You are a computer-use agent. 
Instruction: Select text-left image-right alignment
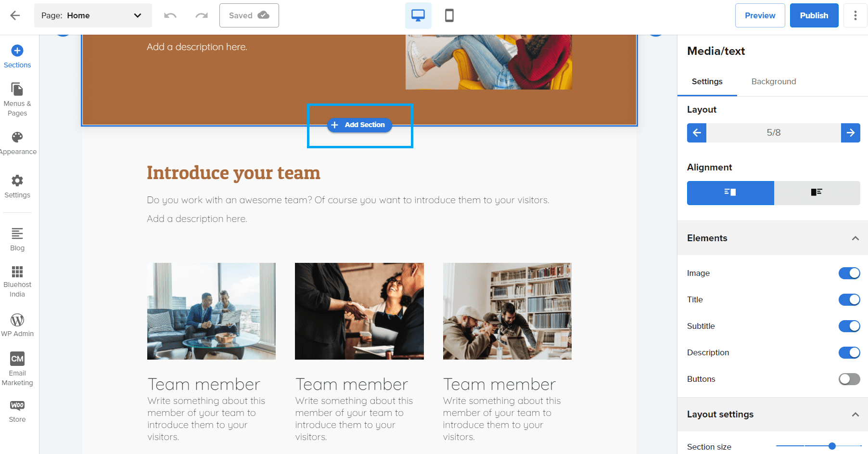[x=730, y=193]
